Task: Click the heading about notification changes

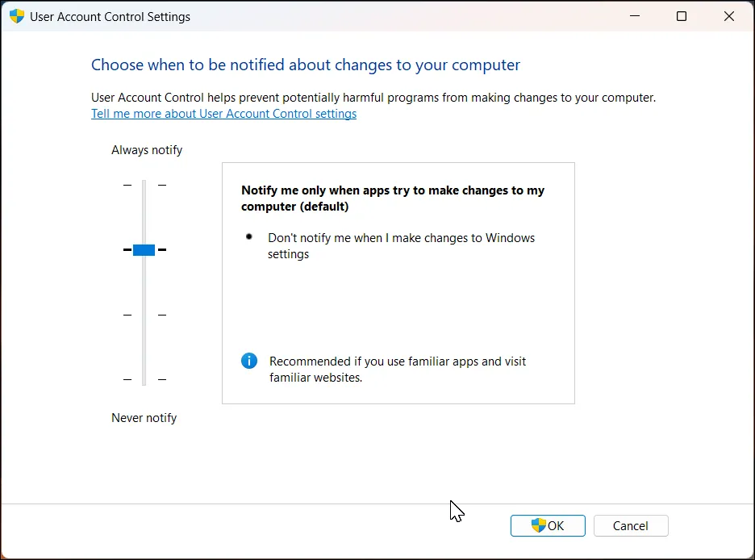Action: (x=305, y=65)
